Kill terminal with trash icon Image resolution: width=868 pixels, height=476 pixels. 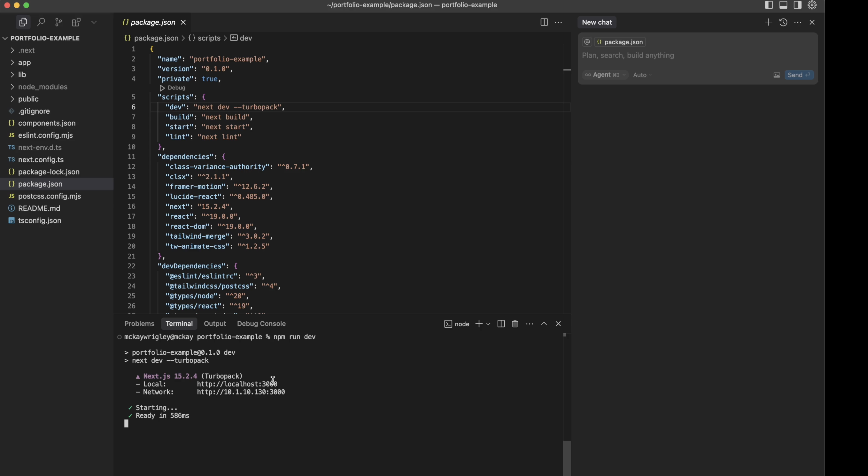[515, 324]
